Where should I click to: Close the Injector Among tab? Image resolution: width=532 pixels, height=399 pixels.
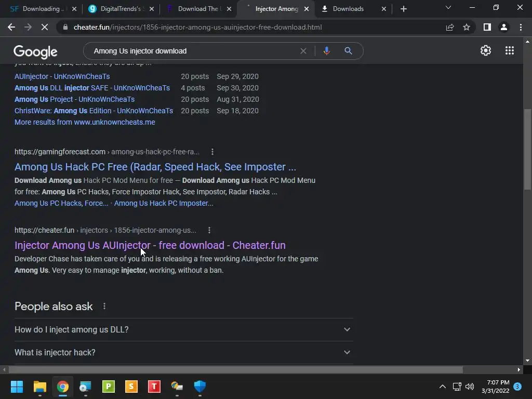tap(307, 9)
